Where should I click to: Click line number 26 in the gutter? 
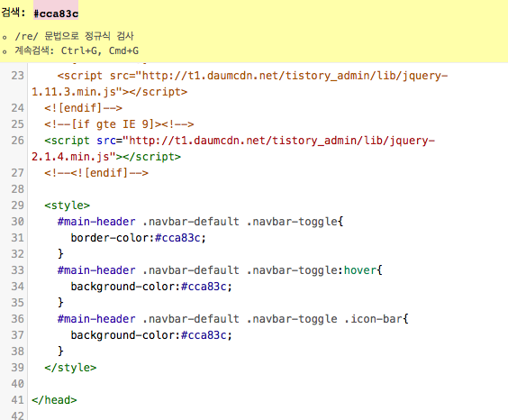click(x=17, y=141)
